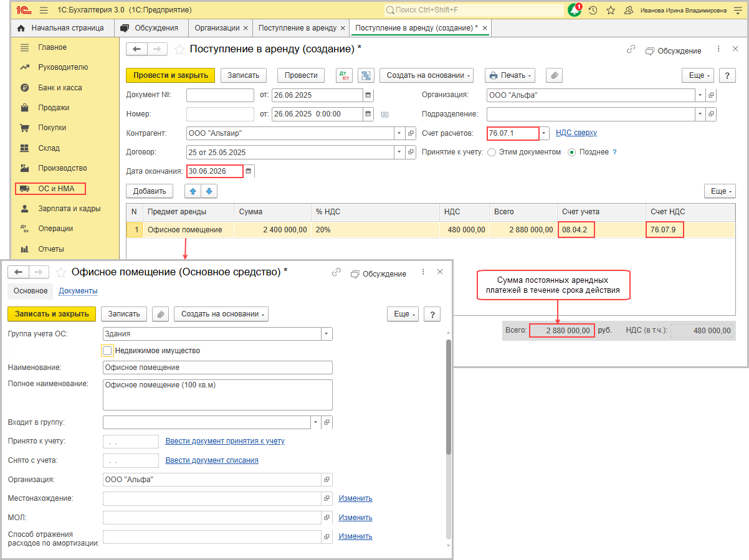Click the comment icon next to Номер date
The image size is (749, 560).
click(x=384, y=115)
